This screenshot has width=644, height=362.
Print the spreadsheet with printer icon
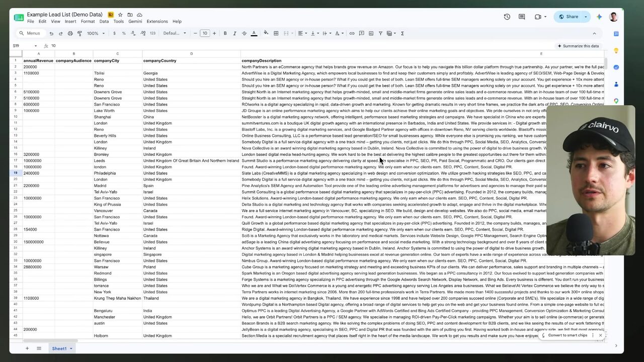point(70,33)
